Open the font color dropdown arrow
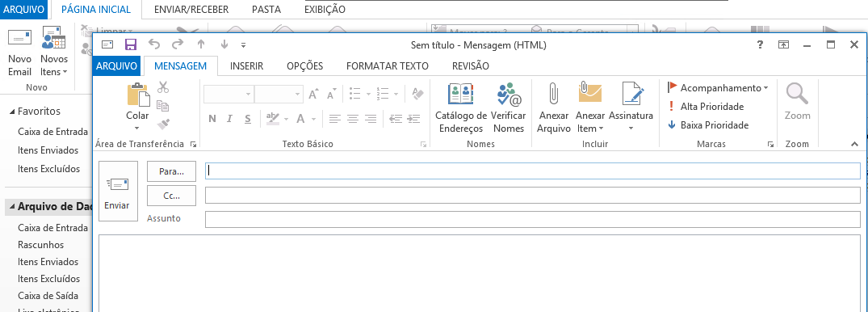 pyautogui.click(x=313, y=119)
